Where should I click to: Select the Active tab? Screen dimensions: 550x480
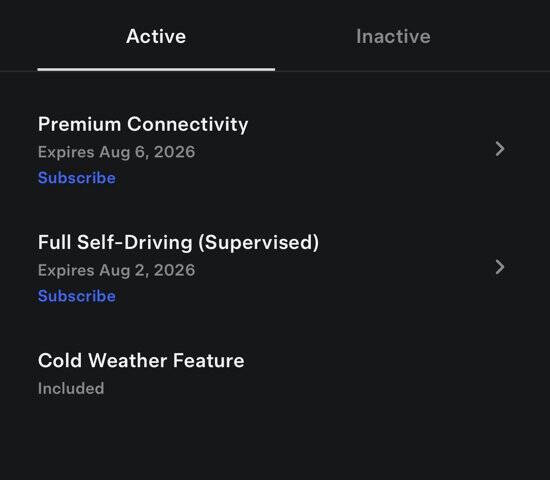(x=156, y=36)
